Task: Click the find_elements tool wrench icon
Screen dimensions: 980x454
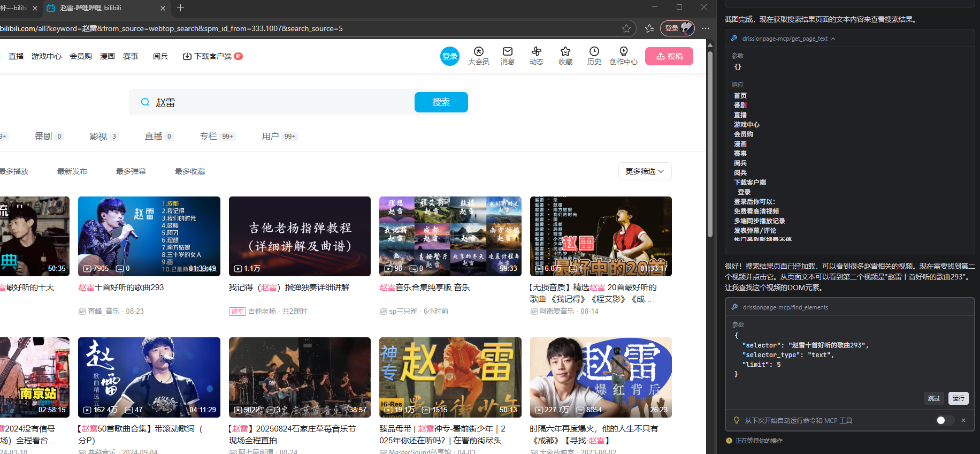Action: click(x=734, y=307)
